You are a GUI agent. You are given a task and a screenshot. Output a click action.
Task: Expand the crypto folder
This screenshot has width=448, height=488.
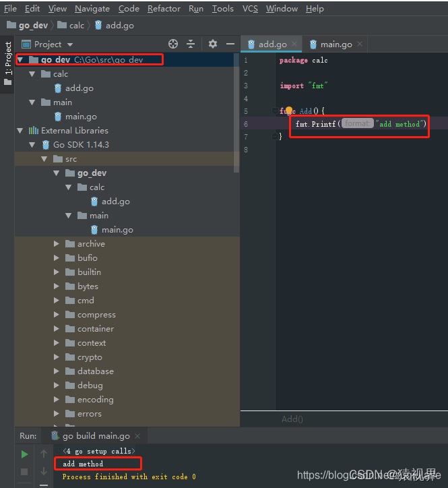pyautogui.click(x=57, y=357)
